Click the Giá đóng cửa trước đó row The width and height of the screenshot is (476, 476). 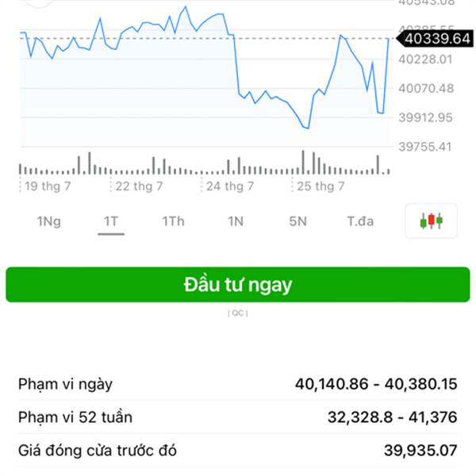click(x=238, y=450)
